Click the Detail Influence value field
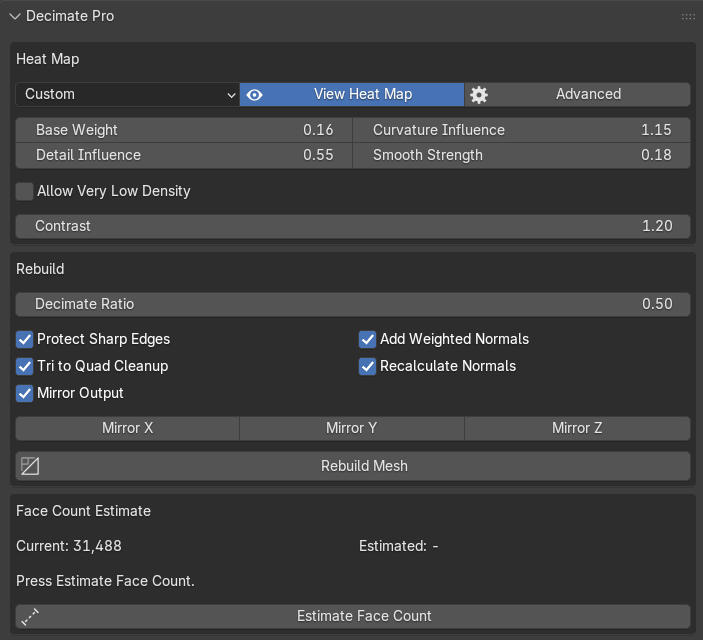The height and width of the screenshot is (640, 703). coord(184,155)
